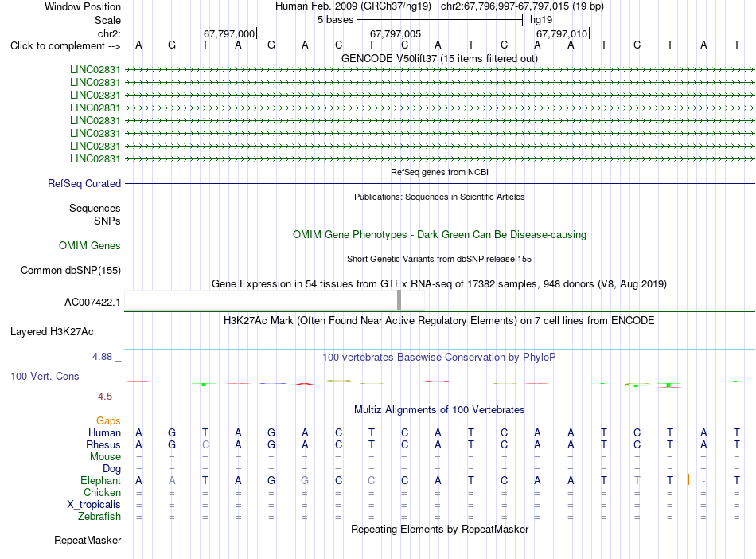Click 'Multiz Alignments of 100 Vertebrates' title
The width and height of the screenshot is (756, 559).
(x=439, y=409)
